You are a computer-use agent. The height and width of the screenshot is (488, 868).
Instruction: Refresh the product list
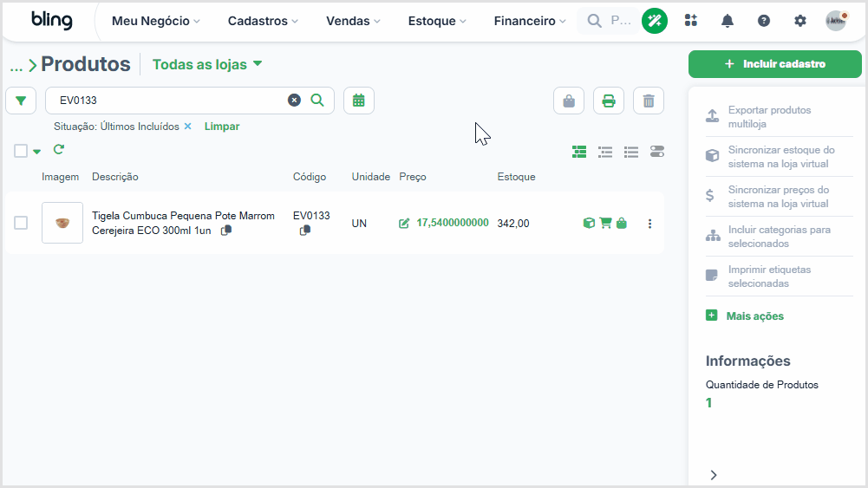click(x=59, y=149)
